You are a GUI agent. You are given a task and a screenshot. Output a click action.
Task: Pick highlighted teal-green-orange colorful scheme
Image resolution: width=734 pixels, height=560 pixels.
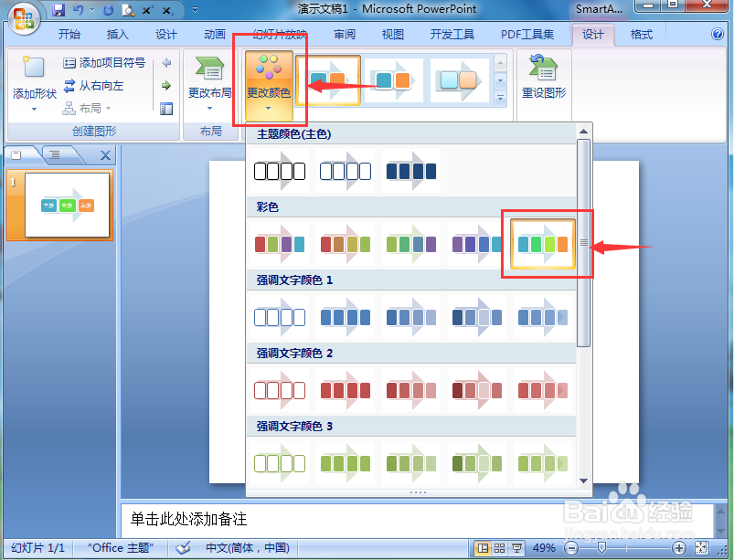[x=543, y=244]
